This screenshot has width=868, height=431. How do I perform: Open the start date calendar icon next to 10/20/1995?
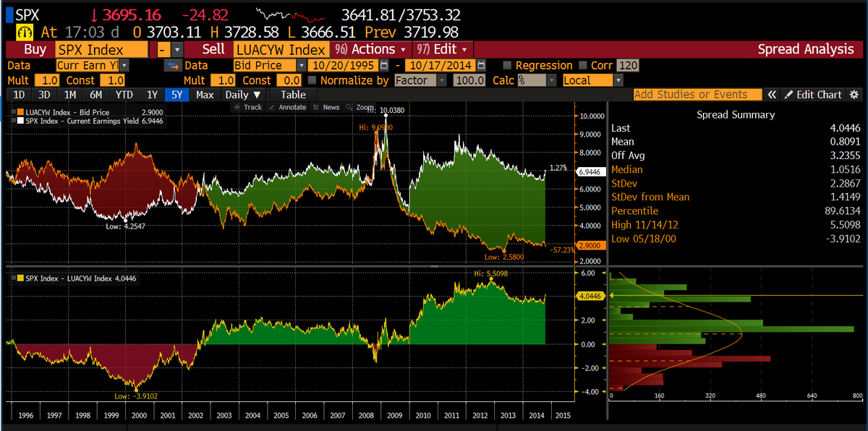point(384,66)
